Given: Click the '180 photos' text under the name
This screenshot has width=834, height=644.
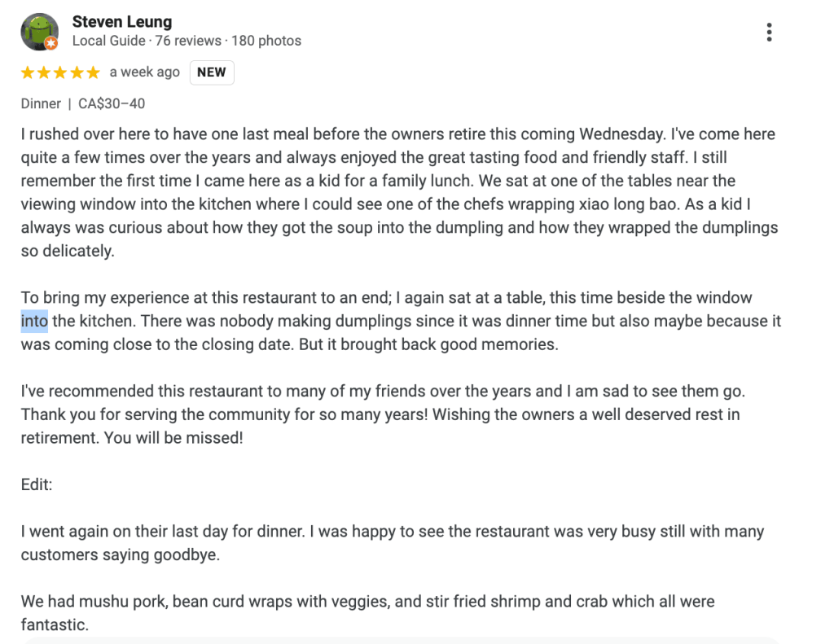Looking at the screenshot, I should tap(266, 41).
